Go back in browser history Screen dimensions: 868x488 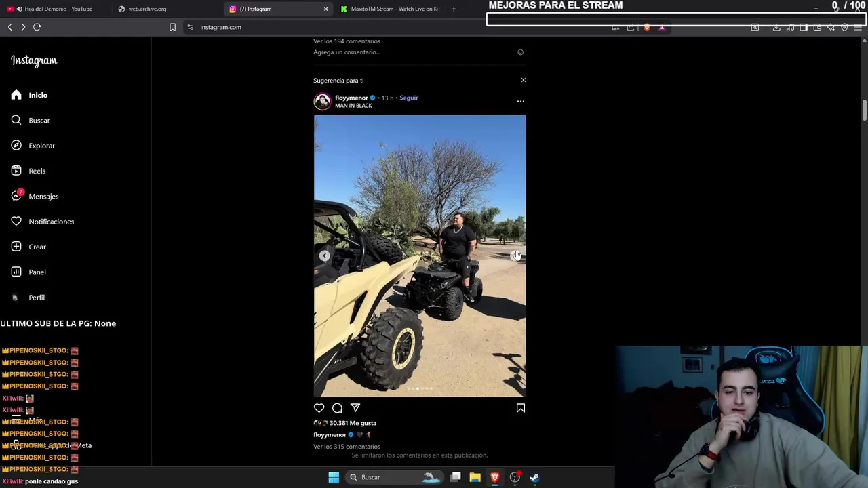click(x=9, y=27)
